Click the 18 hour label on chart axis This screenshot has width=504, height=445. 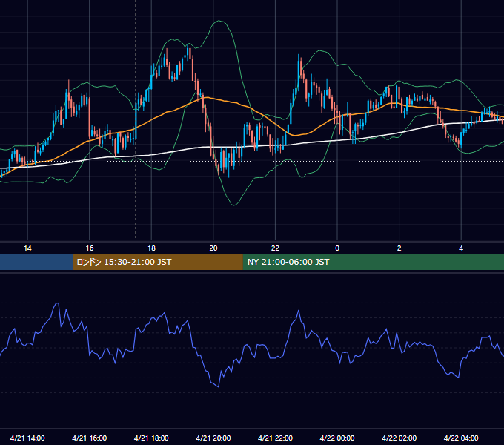[151, 248]
